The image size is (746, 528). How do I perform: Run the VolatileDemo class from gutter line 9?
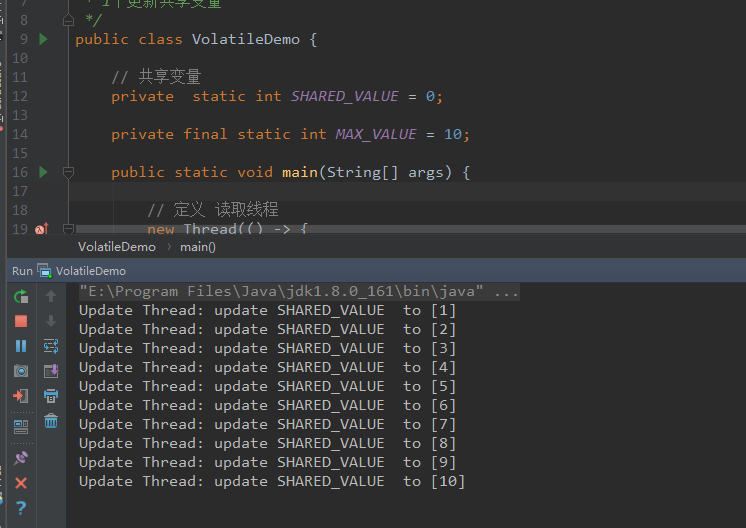tap(43, 39)
